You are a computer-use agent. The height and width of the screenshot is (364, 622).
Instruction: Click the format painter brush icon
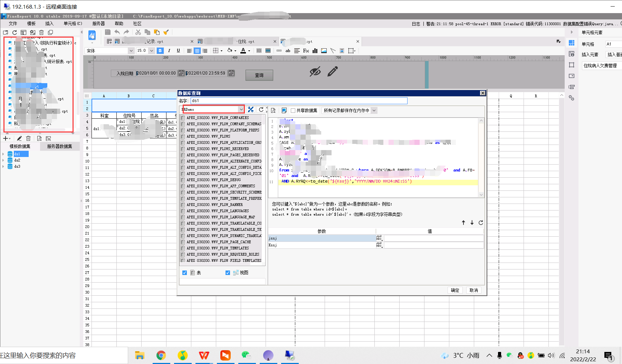click(166, 32)
